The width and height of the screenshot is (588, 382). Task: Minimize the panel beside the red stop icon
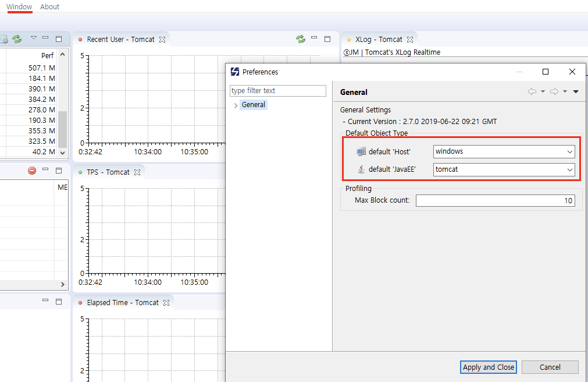click(x=45, y=169)
